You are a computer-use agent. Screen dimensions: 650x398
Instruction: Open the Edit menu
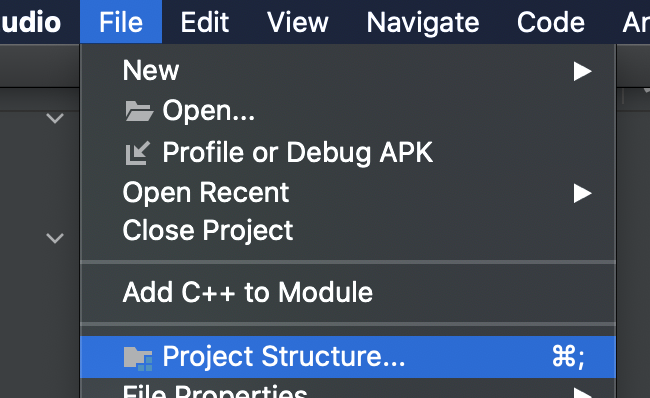pos(205,22)
